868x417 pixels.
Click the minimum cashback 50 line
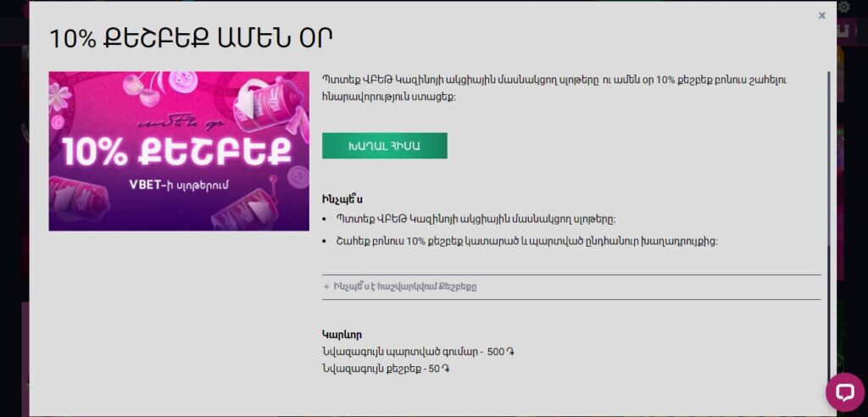click(x=386, y=369)
